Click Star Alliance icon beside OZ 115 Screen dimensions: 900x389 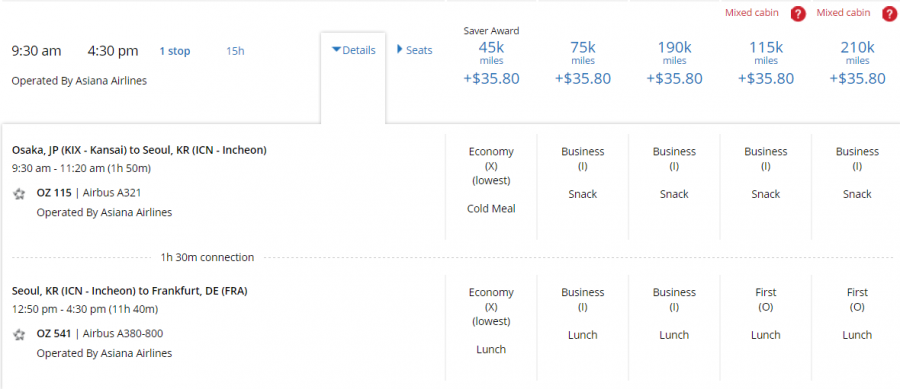pyautogui.click(x=20, y=194)
